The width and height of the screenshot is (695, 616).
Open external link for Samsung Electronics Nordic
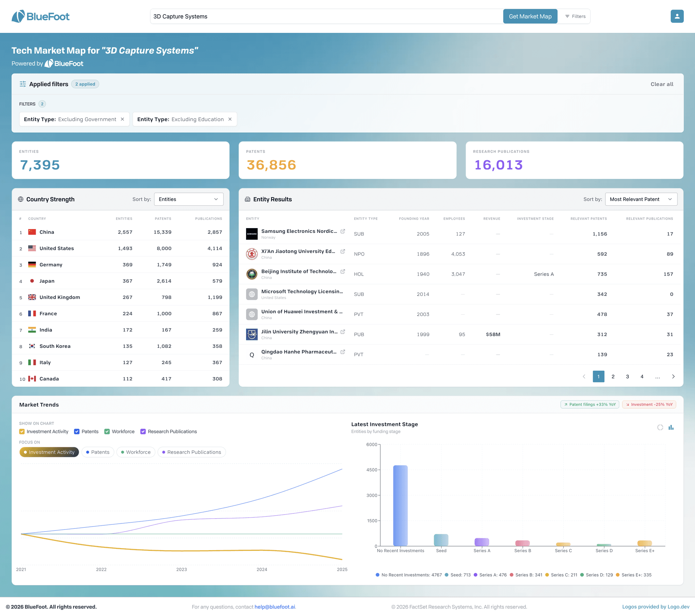(343, 231)
